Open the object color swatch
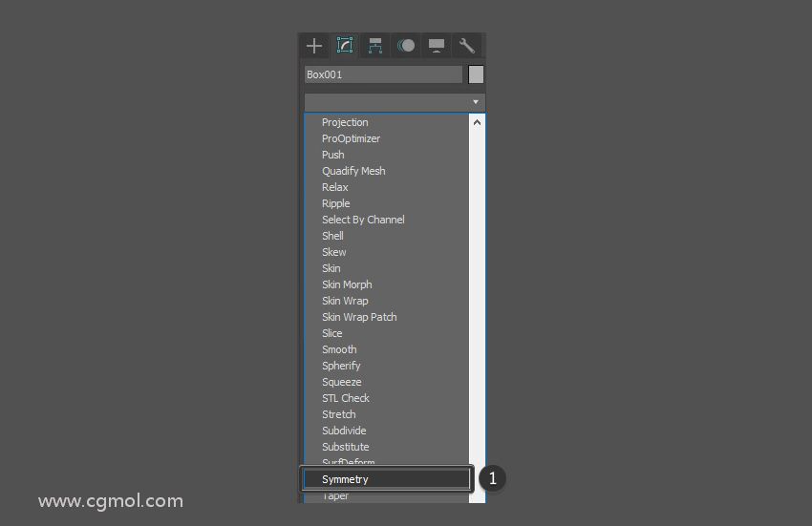The height and width of the screenshot is (526, 812). [476, 74]
